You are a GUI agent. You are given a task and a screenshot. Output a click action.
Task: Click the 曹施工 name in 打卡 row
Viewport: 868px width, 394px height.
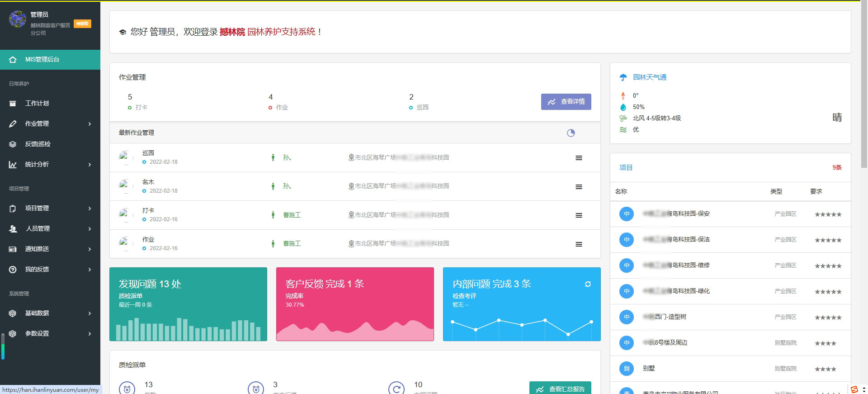[292, 215]
